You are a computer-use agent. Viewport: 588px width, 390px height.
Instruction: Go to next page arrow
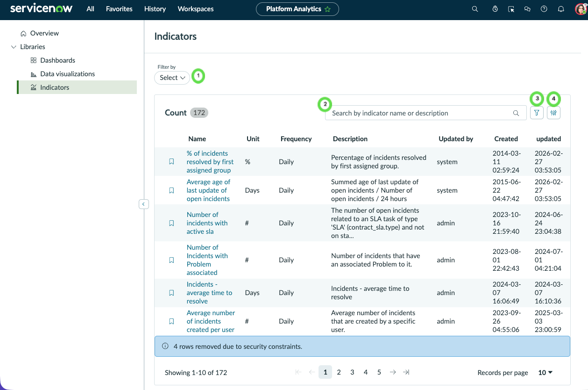pyautogui.click(x=393, y=372)
